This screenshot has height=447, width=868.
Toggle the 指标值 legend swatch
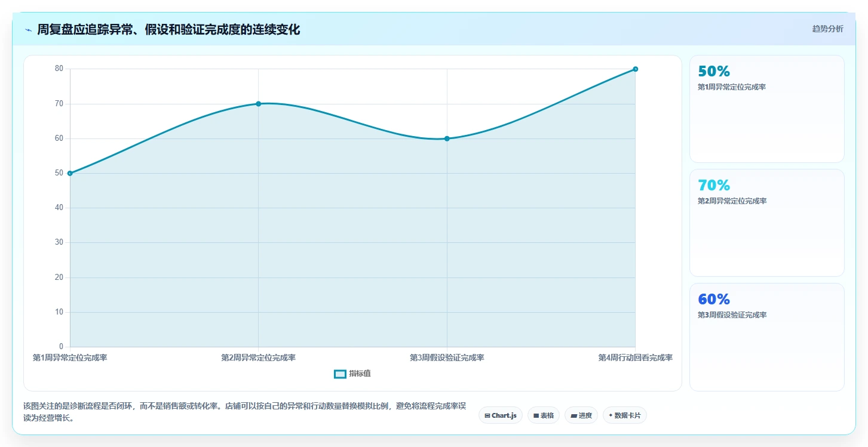coord(340,374)
